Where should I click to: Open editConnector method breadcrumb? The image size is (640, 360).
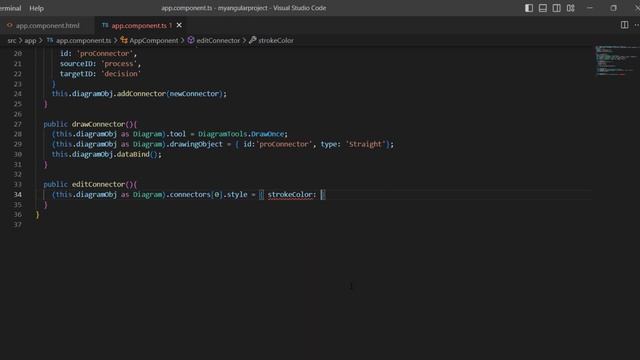pyautogui.click(x=218, y=40)
